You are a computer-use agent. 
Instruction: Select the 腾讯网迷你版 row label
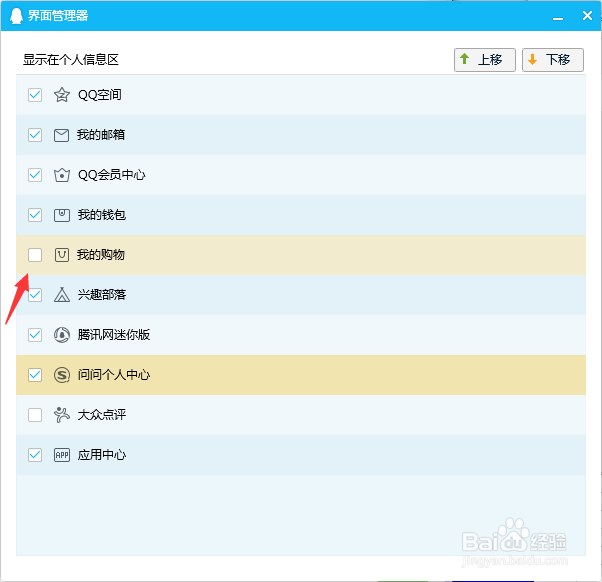click(x=114, y=335)
